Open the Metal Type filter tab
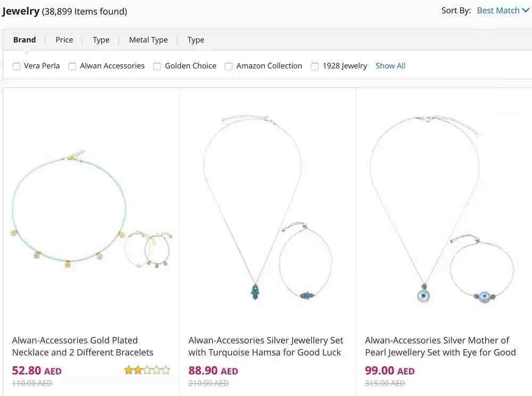This screenshot has height=396, width=532. (x=148, y=40)
